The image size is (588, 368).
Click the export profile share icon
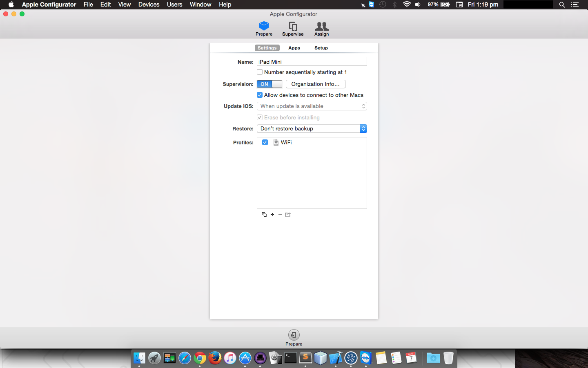tap(288, 215)
